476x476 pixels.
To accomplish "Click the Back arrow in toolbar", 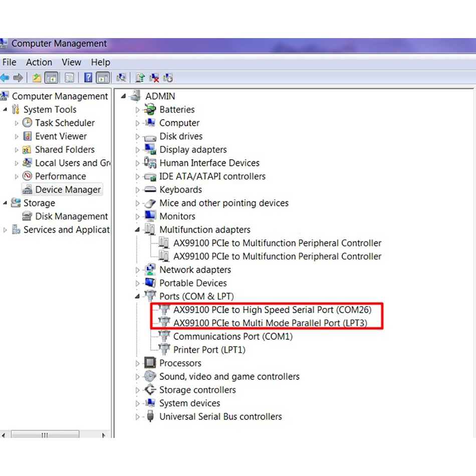I will [5, 78].
